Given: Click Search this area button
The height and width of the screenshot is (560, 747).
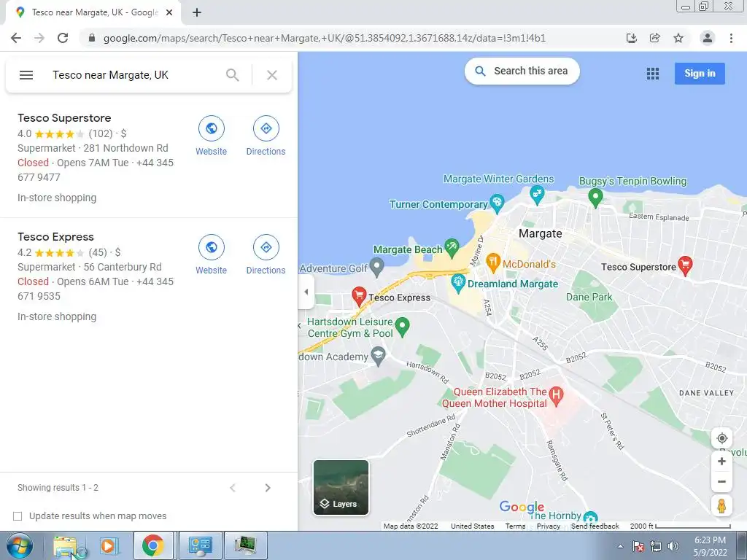Looking at the screenshot, I should tap(522, 71).
